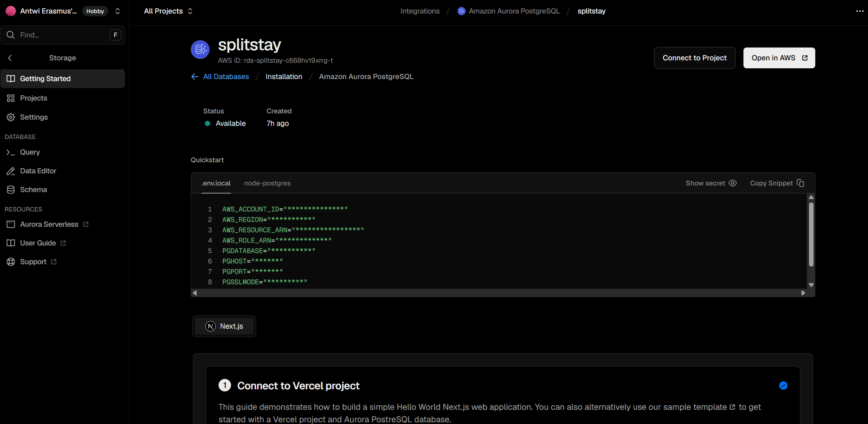Select the Next.js framework button
The image size is (868, 424).
[224, 326]
